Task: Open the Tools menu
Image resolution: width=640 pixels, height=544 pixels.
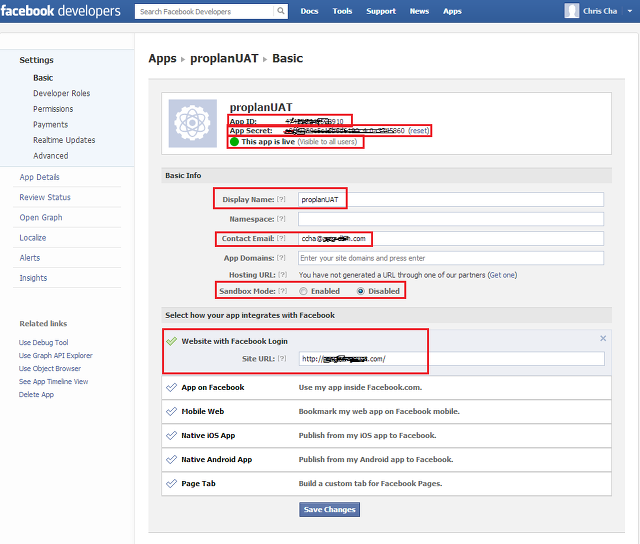Action: tap(342, 11)
